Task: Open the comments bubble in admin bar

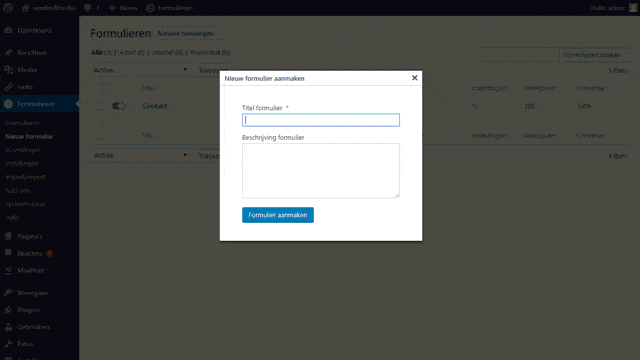Action: pyautogui.click(x=88, y=8)
